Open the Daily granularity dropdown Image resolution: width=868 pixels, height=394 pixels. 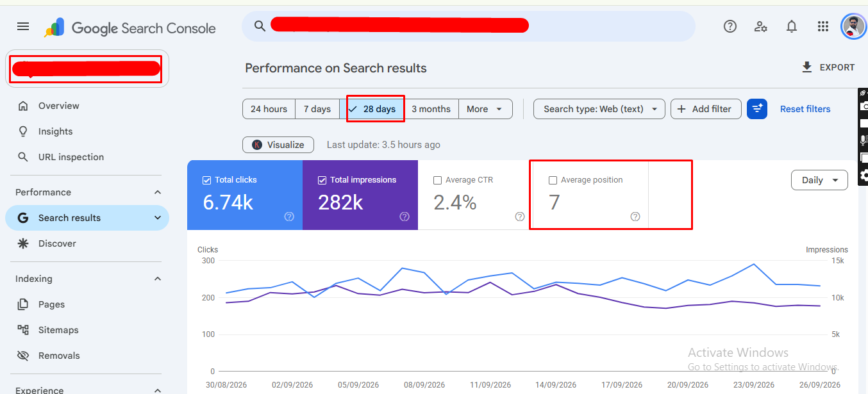819,180
